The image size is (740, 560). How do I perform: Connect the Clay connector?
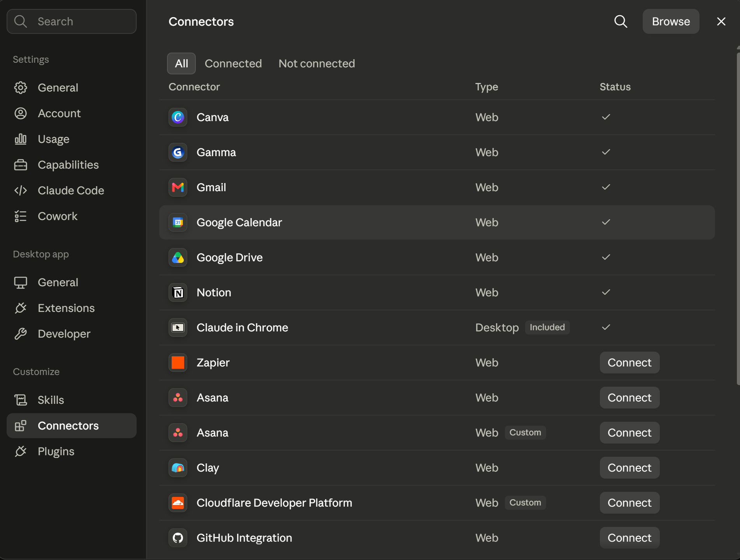(x=629, y=468)
